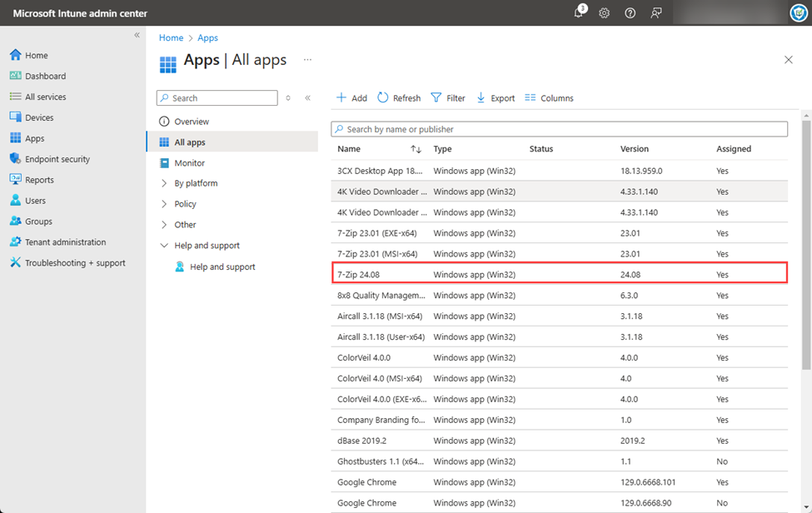Collapse the left navigation sidebar
This screenshot has height=513, width=812.
137,35
